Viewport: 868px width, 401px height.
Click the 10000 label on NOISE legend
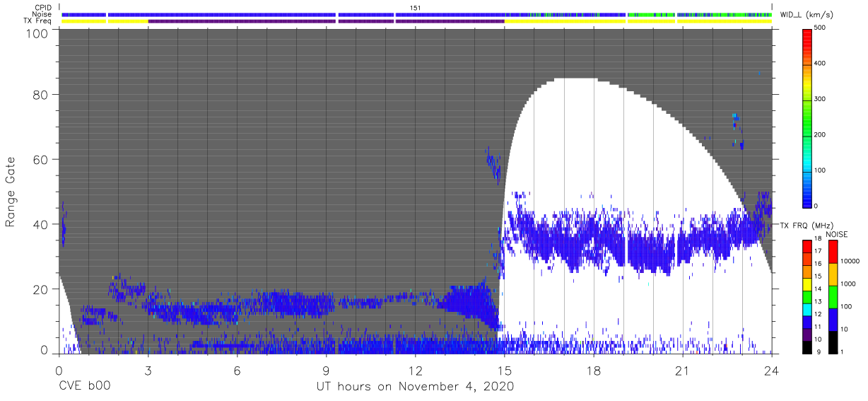(850, 261)
